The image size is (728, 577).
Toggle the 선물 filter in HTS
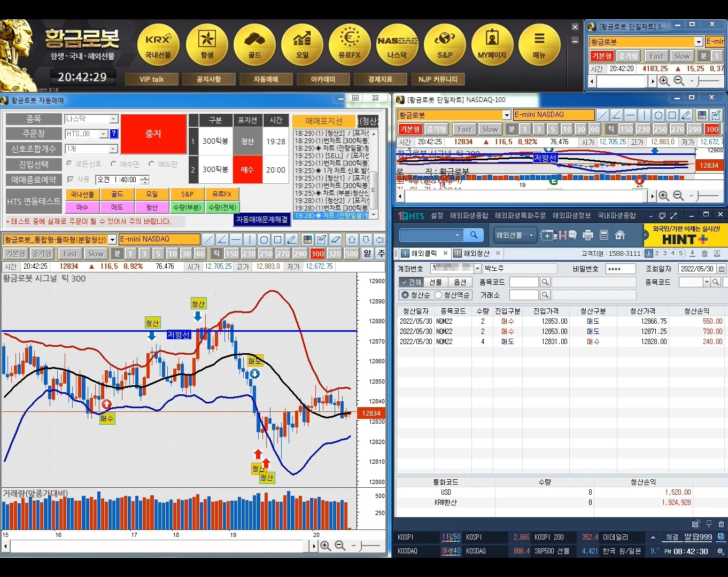tap(436, 282)
